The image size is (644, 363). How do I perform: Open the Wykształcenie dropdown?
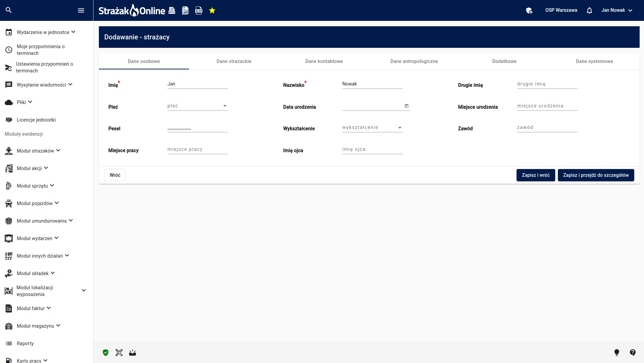(373, 128)
